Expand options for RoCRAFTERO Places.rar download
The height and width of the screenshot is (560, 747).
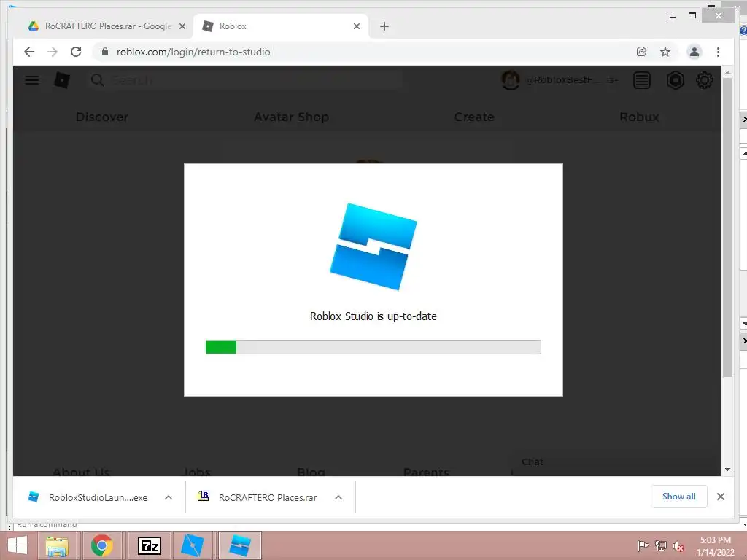tap(338, 497)
